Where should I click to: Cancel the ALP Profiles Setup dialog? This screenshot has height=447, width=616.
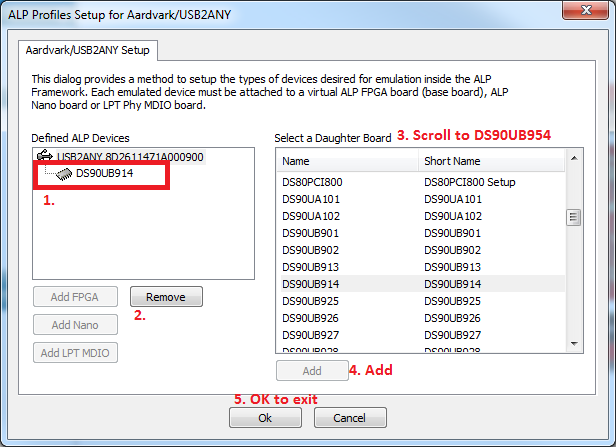point(344,417)
